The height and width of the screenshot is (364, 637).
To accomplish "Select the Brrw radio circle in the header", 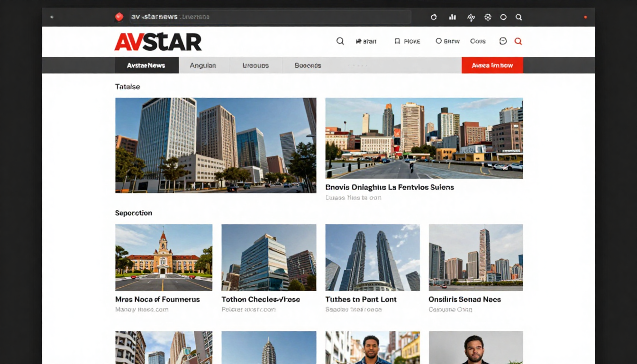I will [438, 41].
